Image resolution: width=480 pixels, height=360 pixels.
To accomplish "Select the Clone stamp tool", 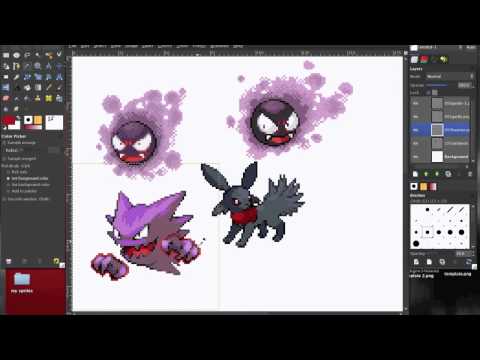I will pyautogui.click(x=38, y=98).
